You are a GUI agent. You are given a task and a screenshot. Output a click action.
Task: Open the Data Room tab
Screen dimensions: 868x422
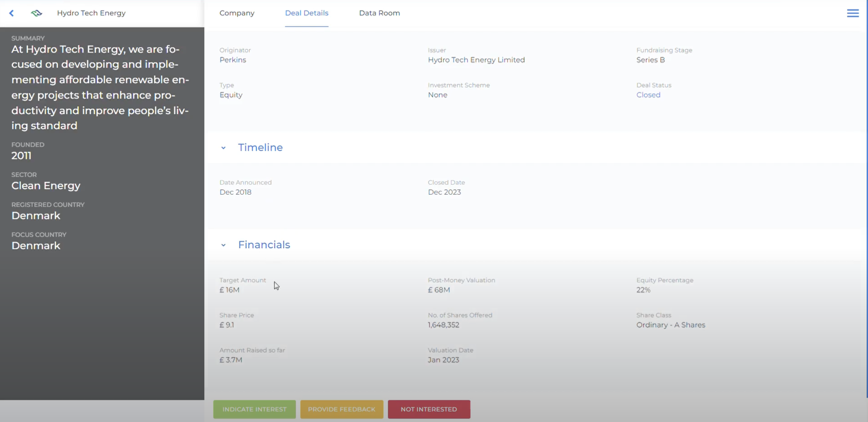[x=380, y=13]
